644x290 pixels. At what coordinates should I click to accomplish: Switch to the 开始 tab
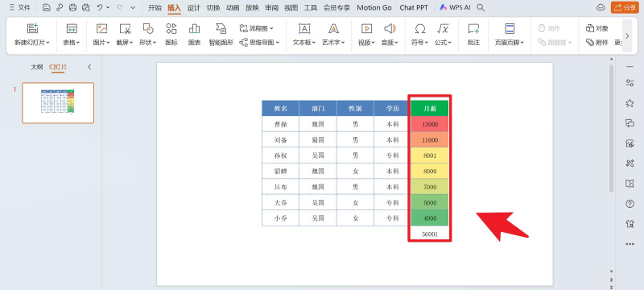click(x=155, y=7)
